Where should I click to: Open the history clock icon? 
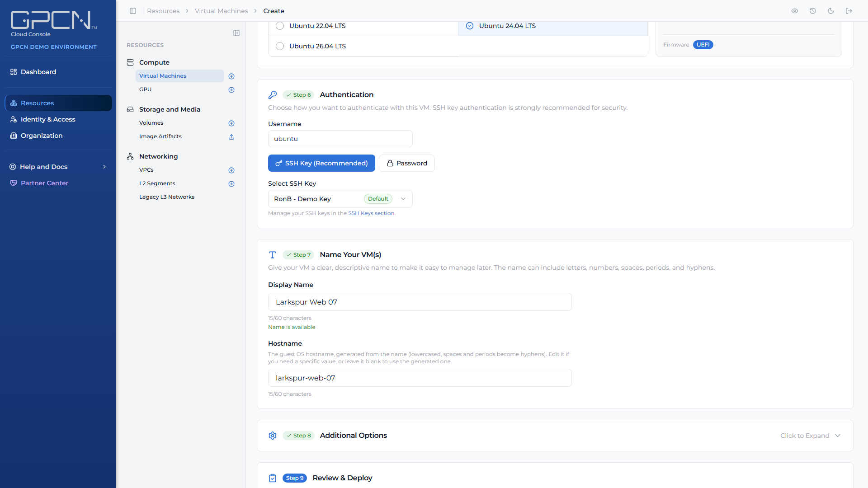tap(813, 11)
